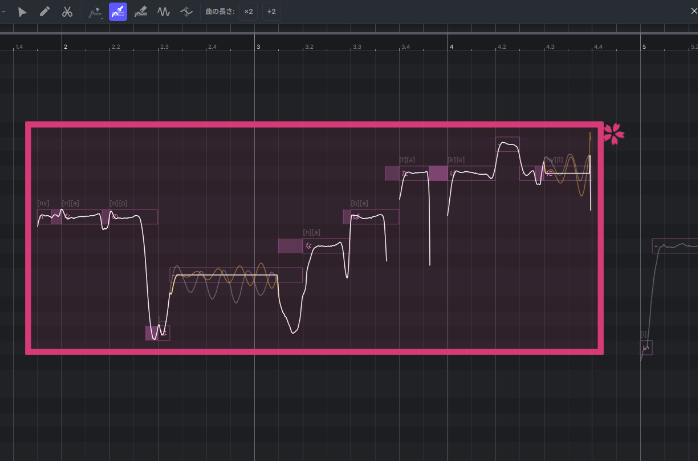The width and height of the screenshot is (698, 461).
Task: Select the note outside the pink box
Action: point(675,246)
